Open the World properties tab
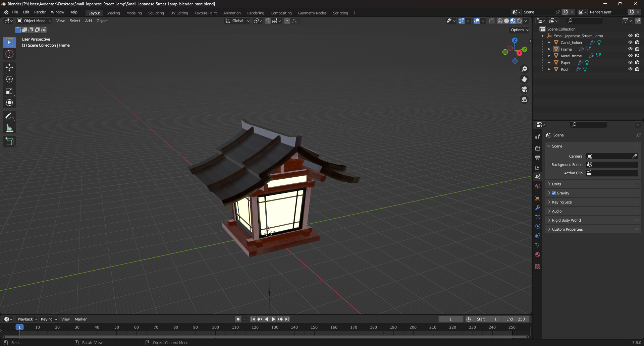 tap(538, 186)
